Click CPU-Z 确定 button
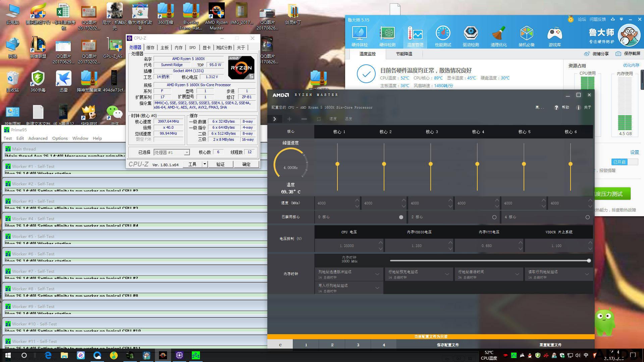This screenshot has height=362, width=644. (x=247, y=164)
